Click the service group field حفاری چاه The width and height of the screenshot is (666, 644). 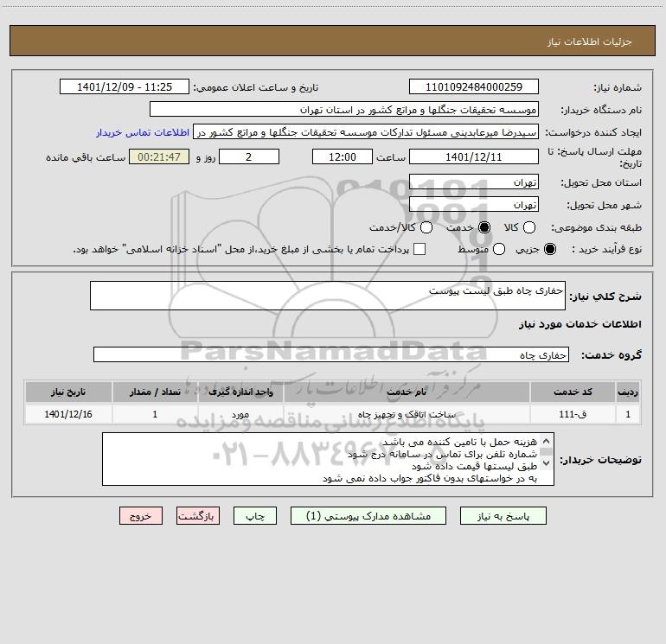pyautogui.click(x=331, y=354)
